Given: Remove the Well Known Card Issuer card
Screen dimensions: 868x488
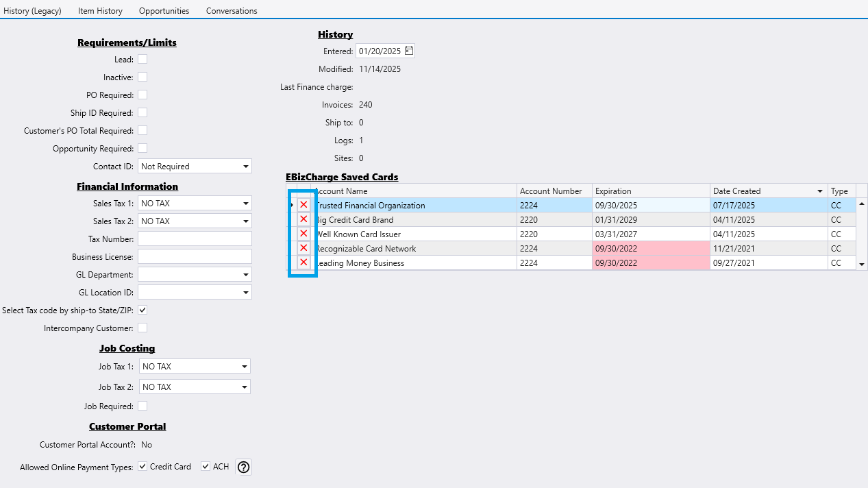Looking at the screenshot, I should [303, 234].
